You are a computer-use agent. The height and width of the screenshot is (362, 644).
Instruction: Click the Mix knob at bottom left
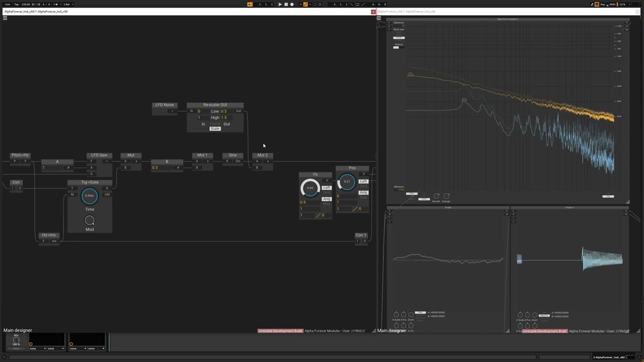click(16, 340)
